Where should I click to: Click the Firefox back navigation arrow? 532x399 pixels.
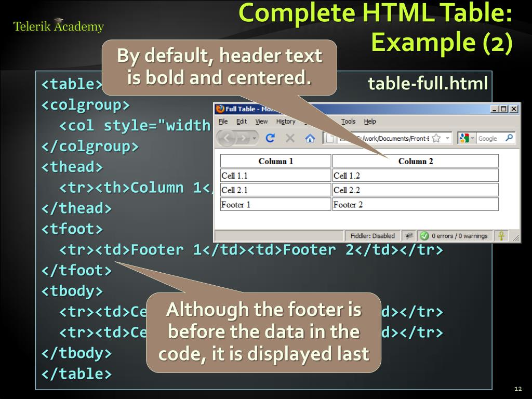227,138
